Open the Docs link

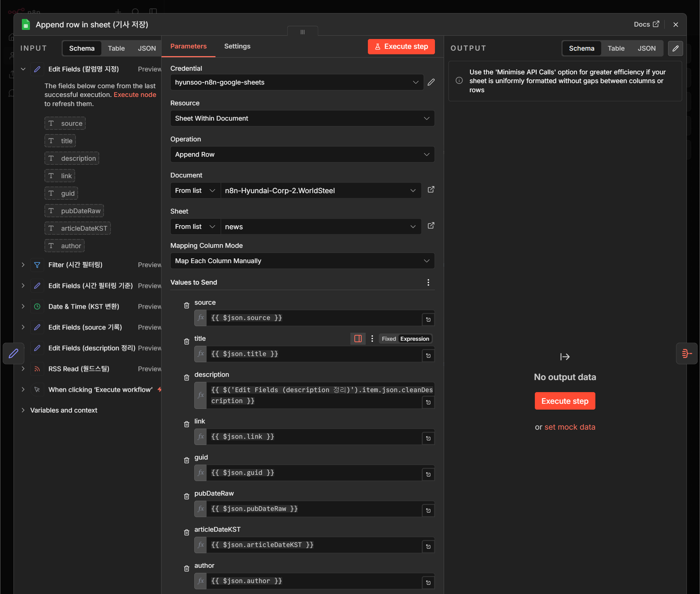(646, 24)
